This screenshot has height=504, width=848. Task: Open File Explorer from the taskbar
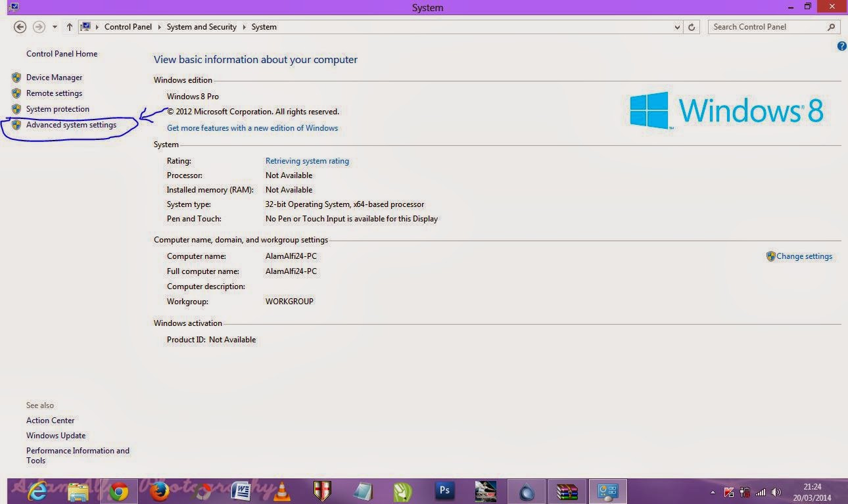(x=78, y=492)
